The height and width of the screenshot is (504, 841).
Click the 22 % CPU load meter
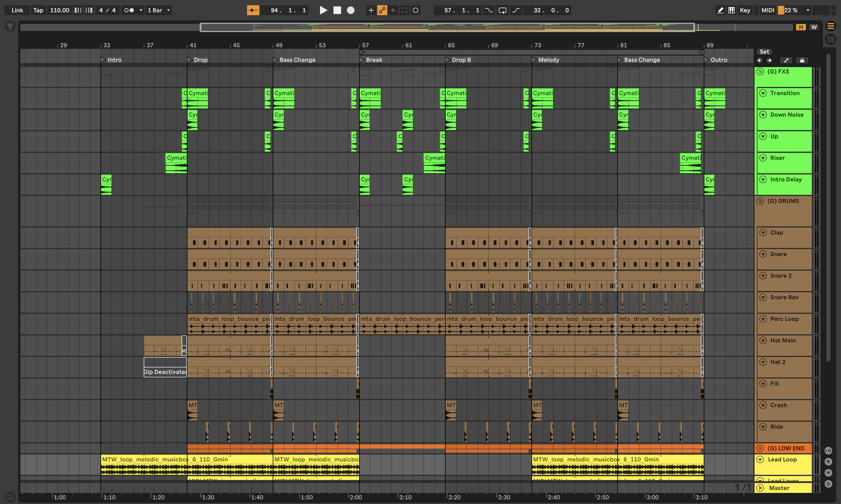click(x=790, y=10)
